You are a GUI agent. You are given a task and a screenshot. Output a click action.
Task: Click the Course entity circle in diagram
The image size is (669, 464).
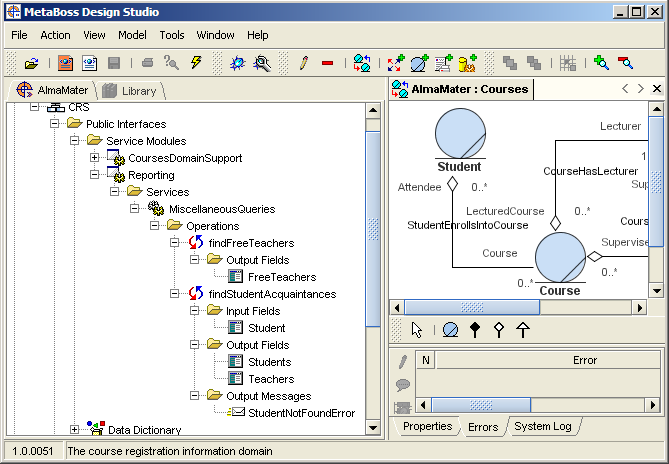pyautogui.click(x=560, y=257)
